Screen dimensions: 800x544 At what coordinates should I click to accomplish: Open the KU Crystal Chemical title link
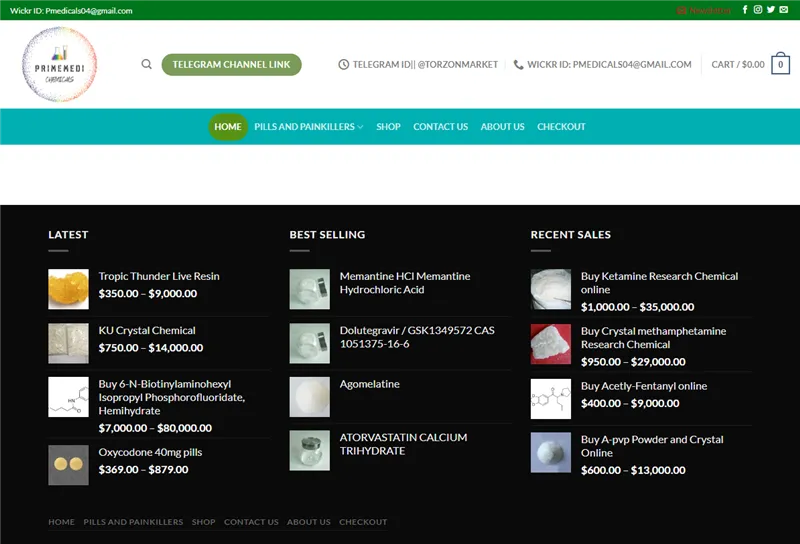coord(147,330)
